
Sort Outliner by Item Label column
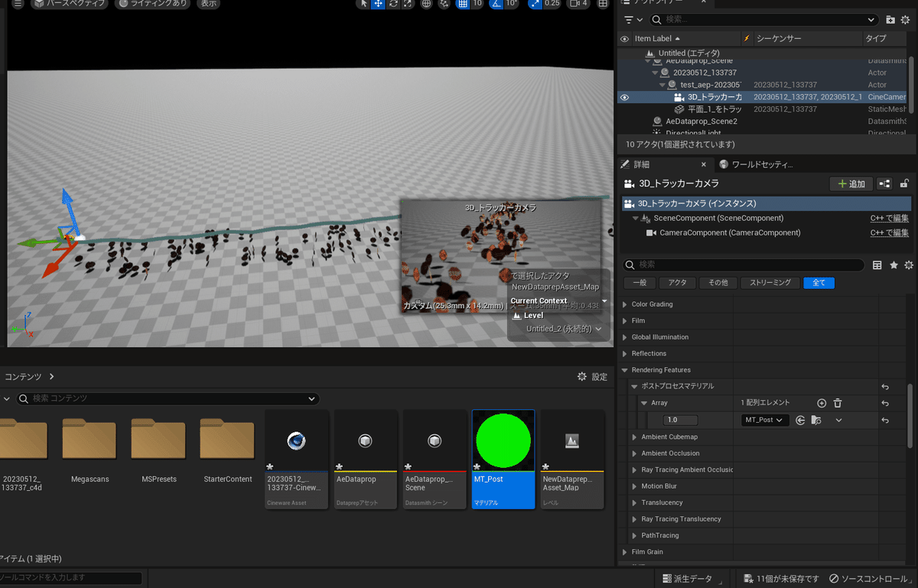click(685, 38)
